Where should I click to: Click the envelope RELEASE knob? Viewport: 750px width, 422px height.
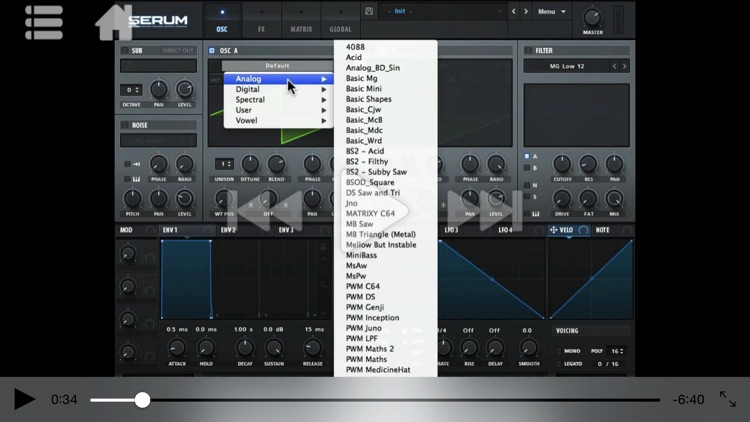[x=313, y=348]
